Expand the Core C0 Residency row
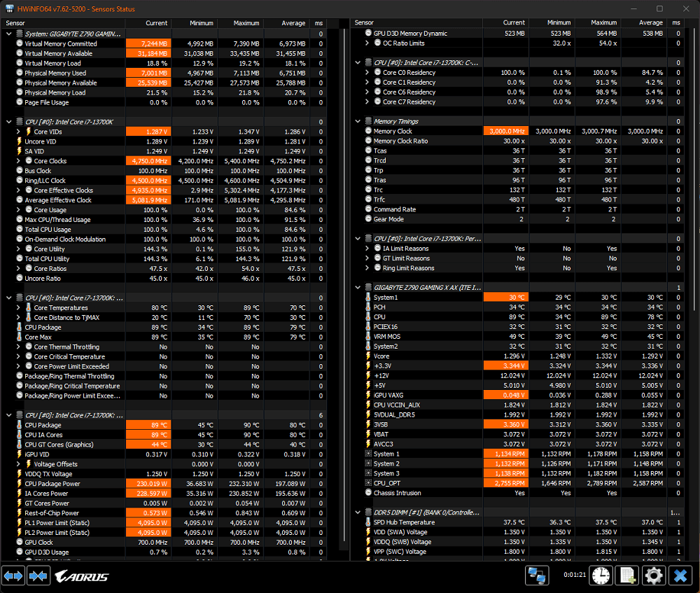This screenshot has height=593, width=700. [x=367, y=72]
